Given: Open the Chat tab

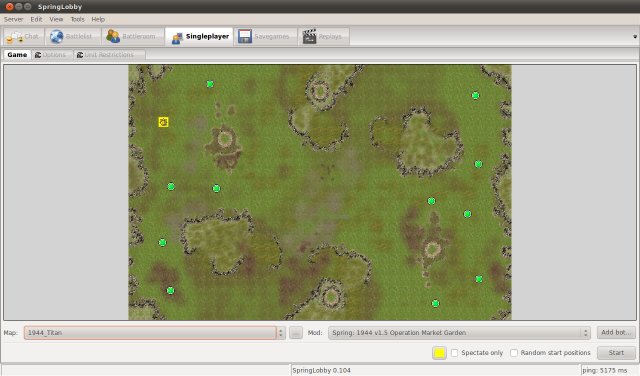Looking at the screenshot, I should (23, 36).
